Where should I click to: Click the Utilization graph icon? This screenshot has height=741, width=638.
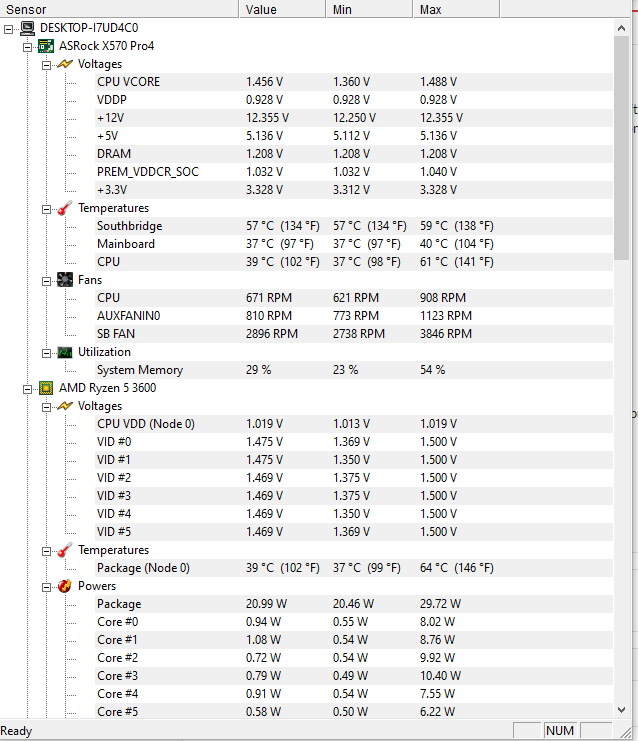tap(65, 352)
